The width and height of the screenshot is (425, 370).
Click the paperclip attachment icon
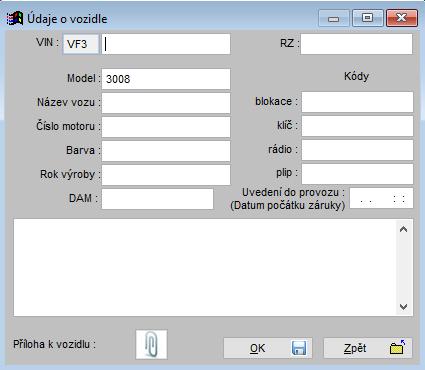151,345
